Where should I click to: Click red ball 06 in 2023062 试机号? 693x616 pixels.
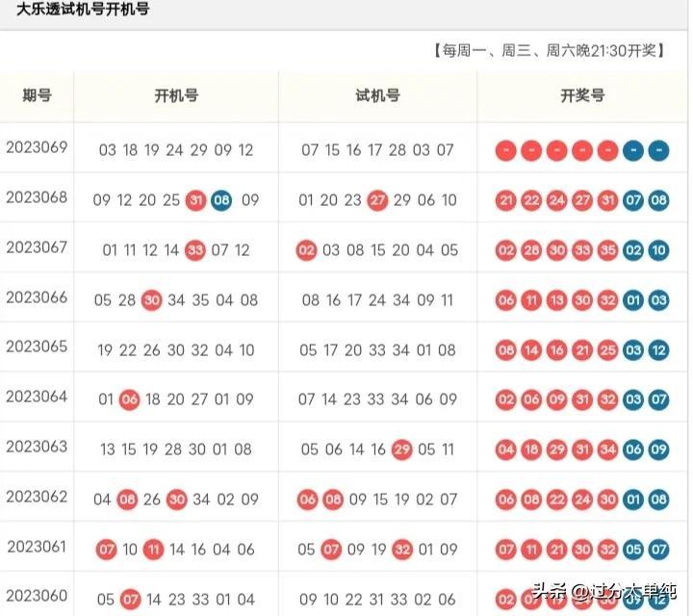click(x=307, y=500)
